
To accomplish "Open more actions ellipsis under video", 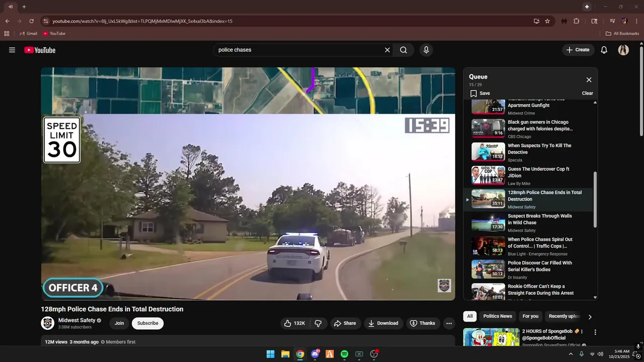I will (x=449, y=323).
